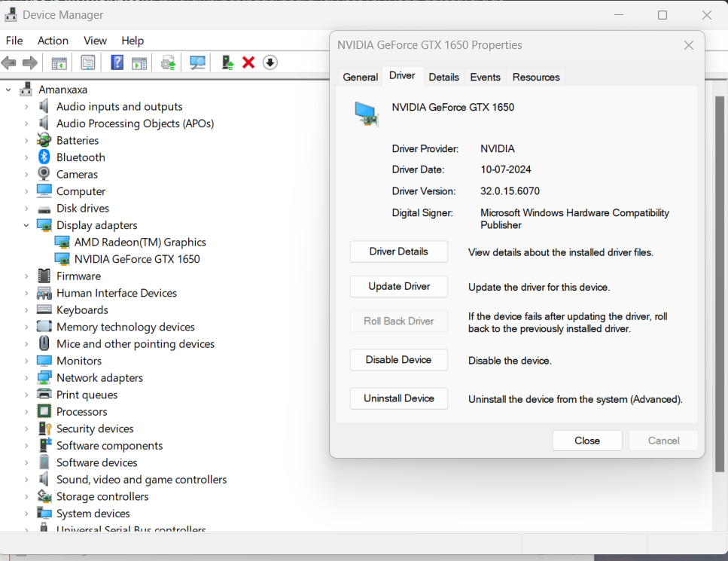Expand the Processors category
The height and width of the screenshot is (561, 728).
pos(26,411)
